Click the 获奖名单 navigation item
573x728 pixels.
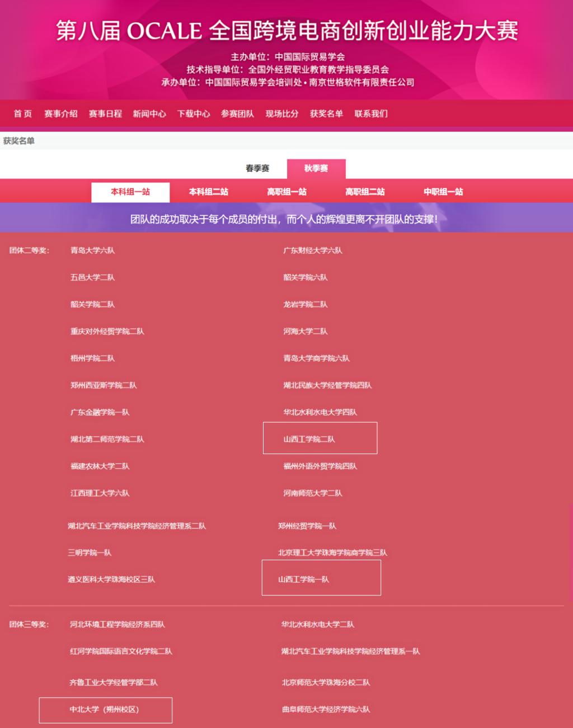326,114
